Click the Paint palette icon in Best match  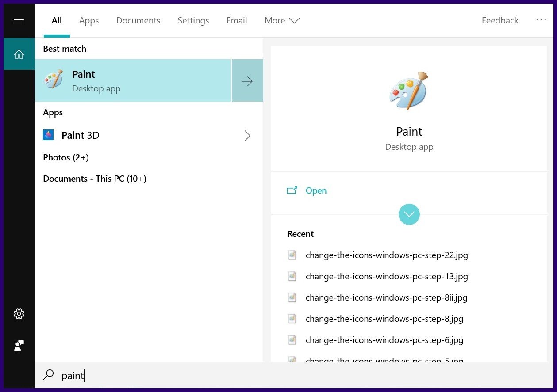(x=53, y=80)
